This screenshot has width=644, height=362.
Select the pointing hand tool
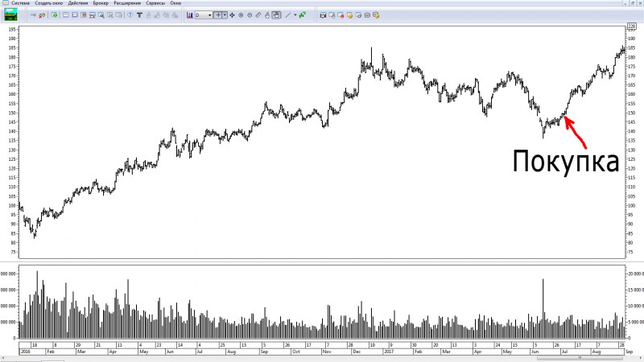267,15
